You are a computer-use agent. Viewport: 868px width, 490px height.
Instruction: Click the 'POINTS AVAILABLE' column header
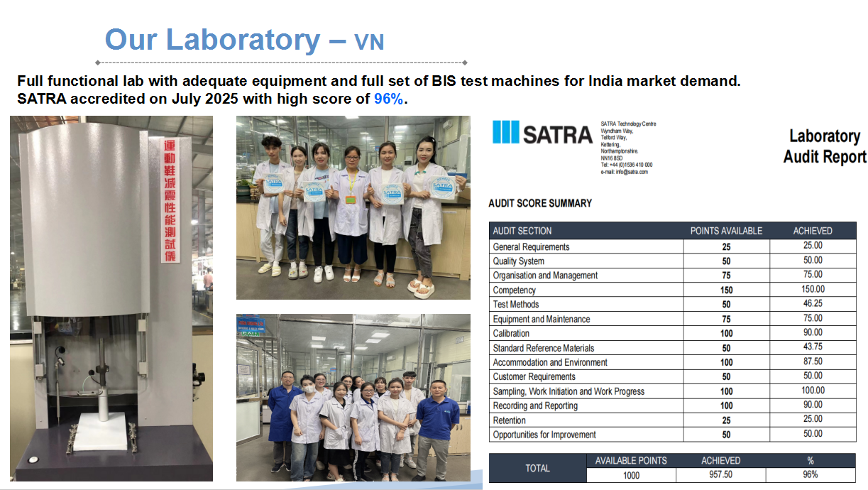click(x=726, y=231)
